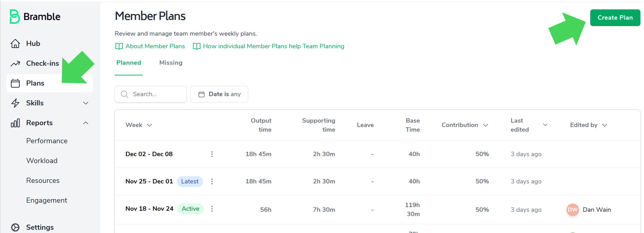The image size is (644, 233).
Task: Open options menu for Dec 02 - Dec 08
Action: tap(212, 154)
